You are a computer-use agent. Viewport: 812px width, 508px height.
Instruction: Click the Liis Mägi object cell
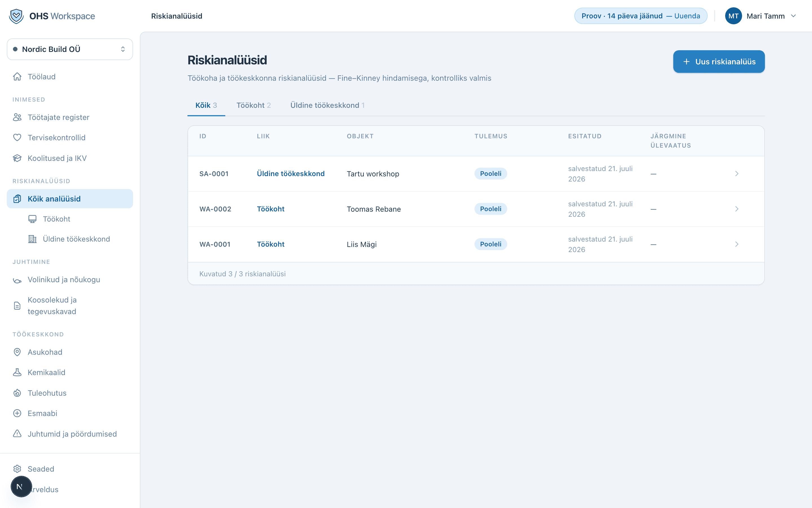point(362,244)
